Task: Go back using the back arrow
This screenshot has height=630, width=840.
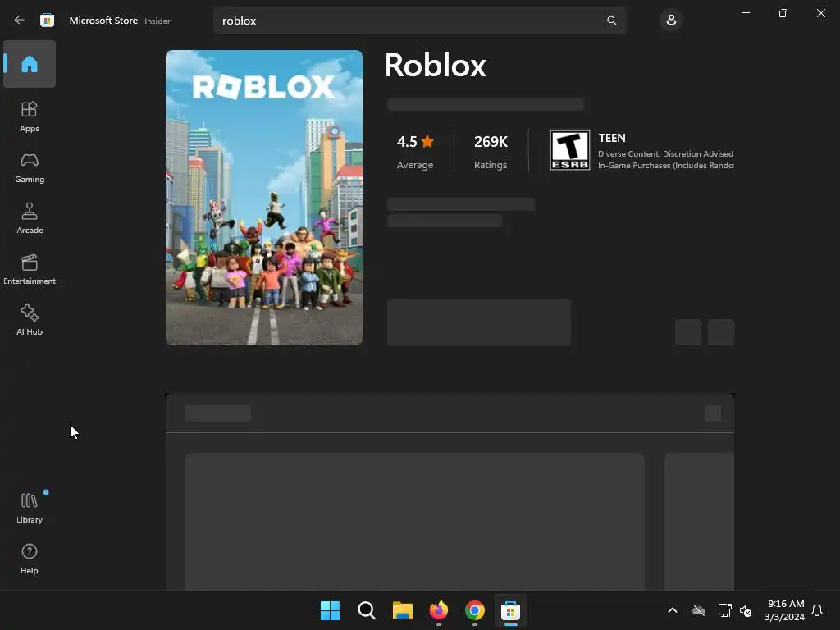Action: coord(20,21)
